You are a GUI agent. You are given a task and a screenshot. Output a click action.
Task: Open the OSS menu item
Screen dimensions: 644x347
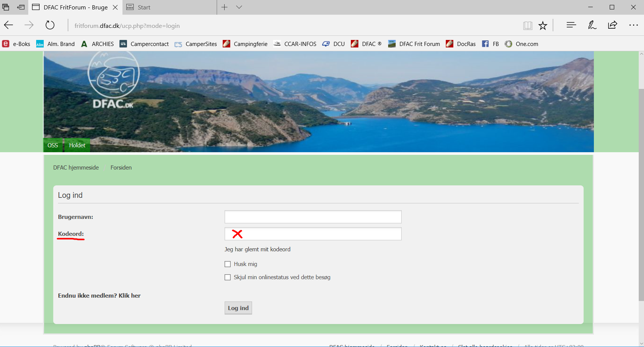pos(53,145)
